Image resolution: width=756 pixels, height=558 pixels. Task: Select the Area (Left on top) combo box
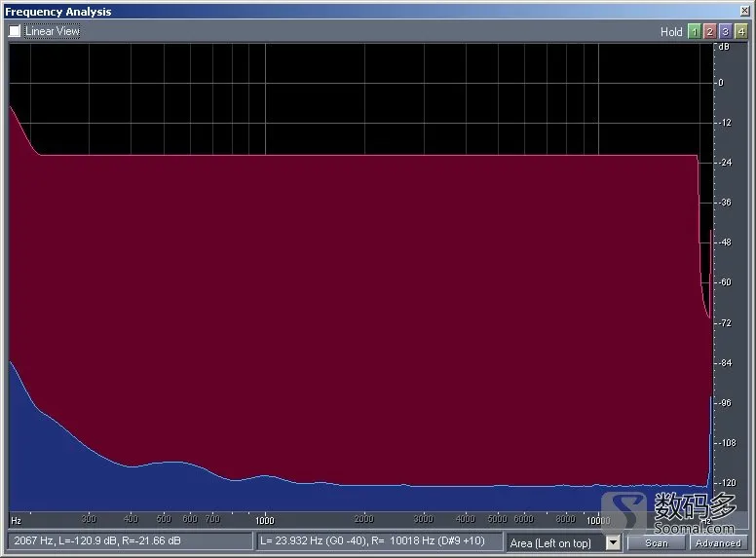tap(563, 542)
